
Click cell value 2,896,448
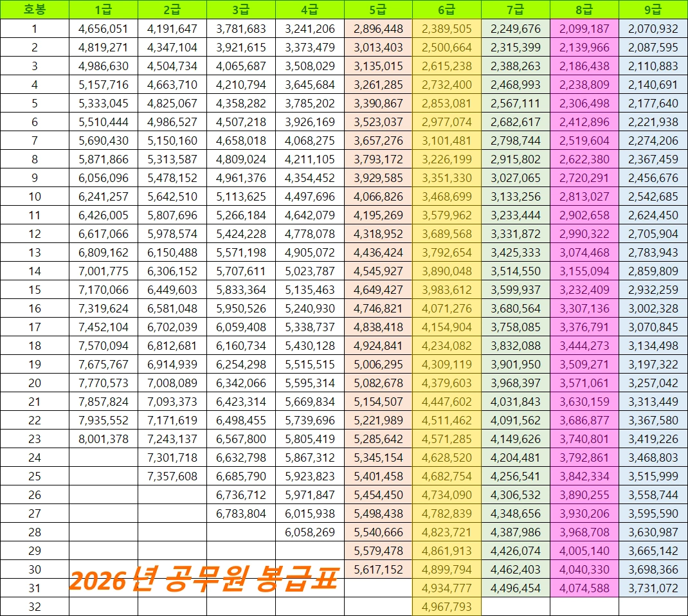tap(378, 29)
